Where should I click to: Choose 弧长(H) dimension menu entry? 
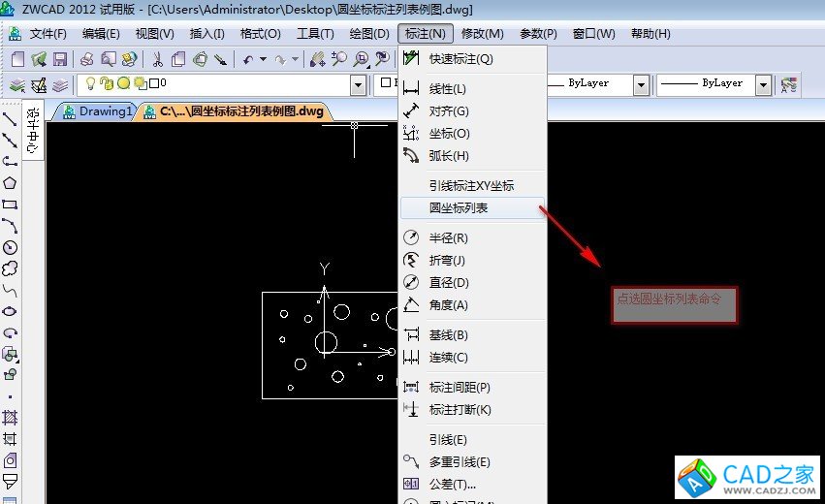pyautogui.click(x=472, y=156)
